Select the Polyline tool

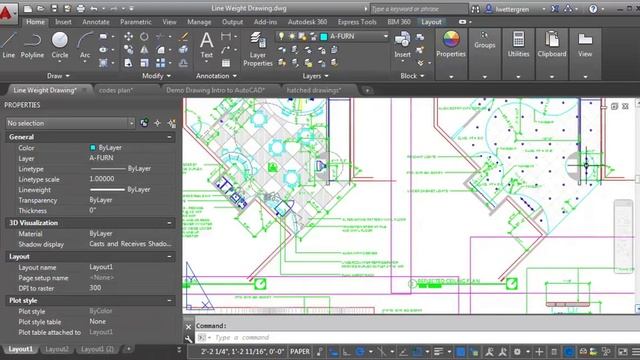point(32,45)
